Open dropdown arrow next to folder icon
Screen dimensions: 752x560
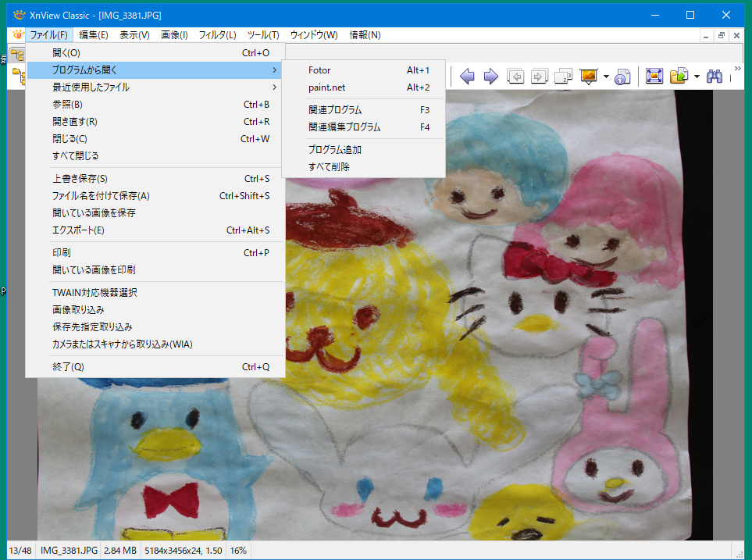click(697, 77)
